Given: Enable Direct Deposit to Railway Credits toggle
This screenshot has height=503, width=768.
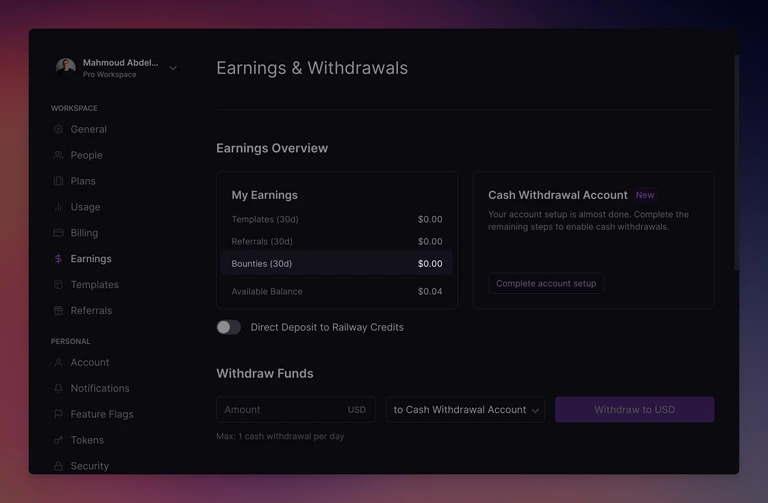Looking at the screenshot, I should point(229,327).
